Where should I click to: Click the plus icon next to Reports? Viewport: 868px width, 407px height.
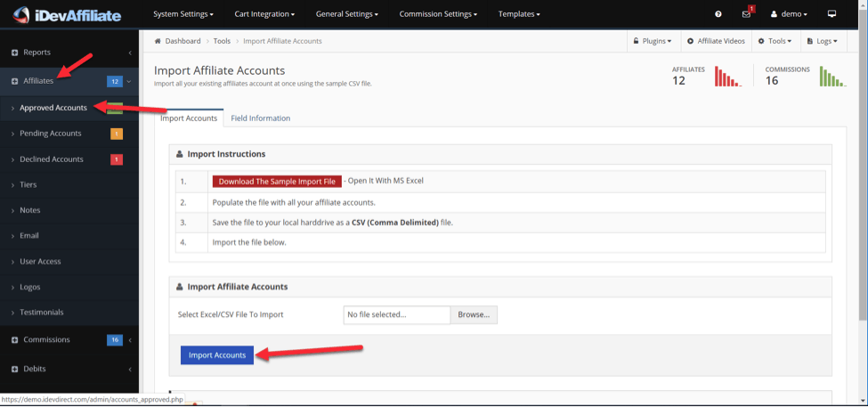pyautogui.click(x=15, y=53)
